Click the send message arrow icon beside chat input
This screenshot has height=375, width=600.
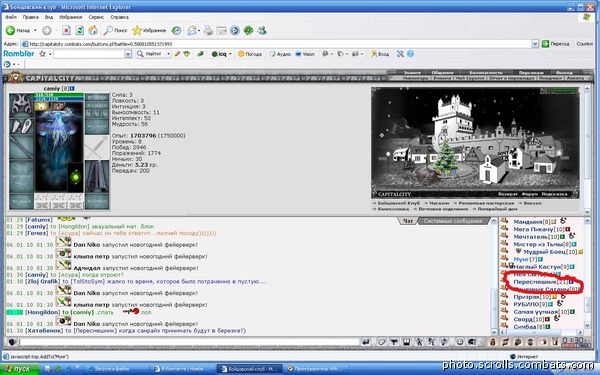(x=366, y=342)
